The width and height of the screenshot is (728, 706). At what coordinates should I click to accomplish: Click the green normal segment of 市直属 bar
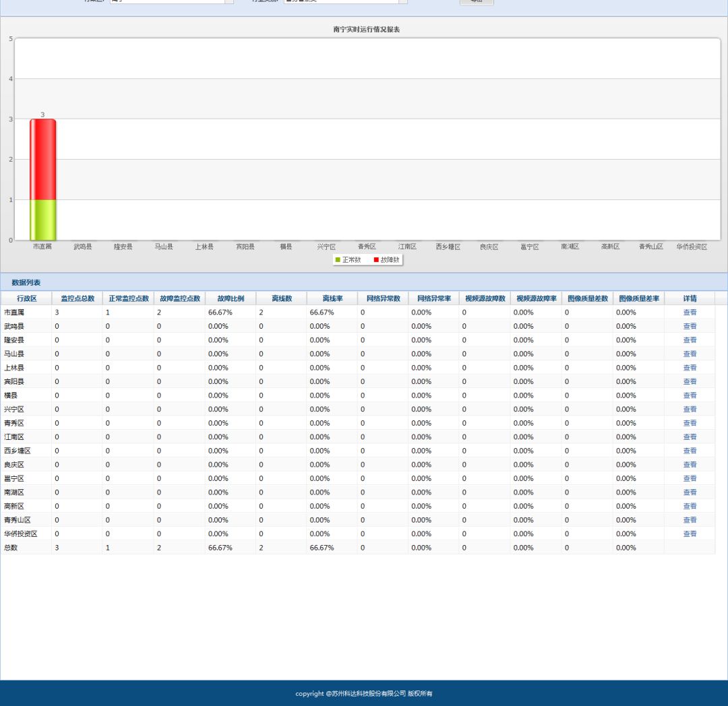(x=42, y=220)
